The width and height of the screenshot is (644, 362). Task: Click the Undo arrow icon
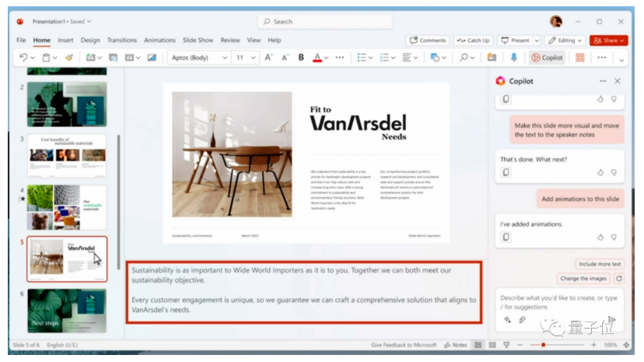[x=23, y=58]
